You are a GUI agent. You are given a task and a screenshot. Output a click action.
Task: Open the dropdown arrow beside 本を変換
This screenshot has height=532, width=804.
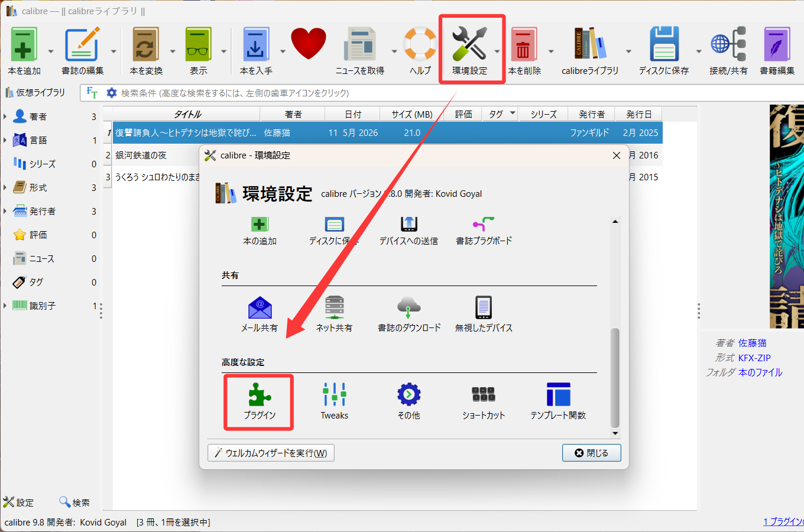coord(173,51)
